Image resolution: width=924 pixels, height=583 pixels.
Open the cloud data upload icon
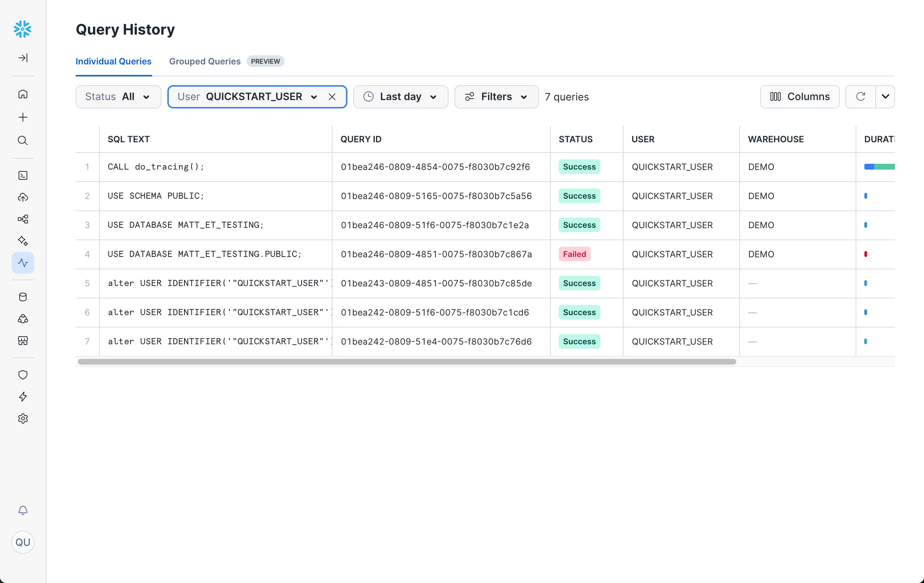tap(23, 197)
